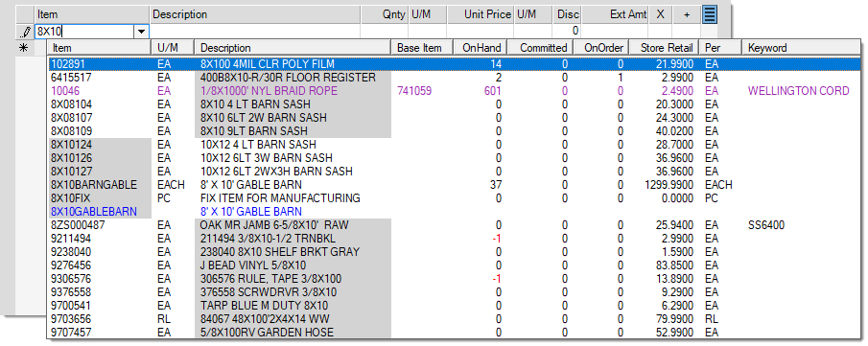
Task: Click the + column header
Action: tap(687, 14)
